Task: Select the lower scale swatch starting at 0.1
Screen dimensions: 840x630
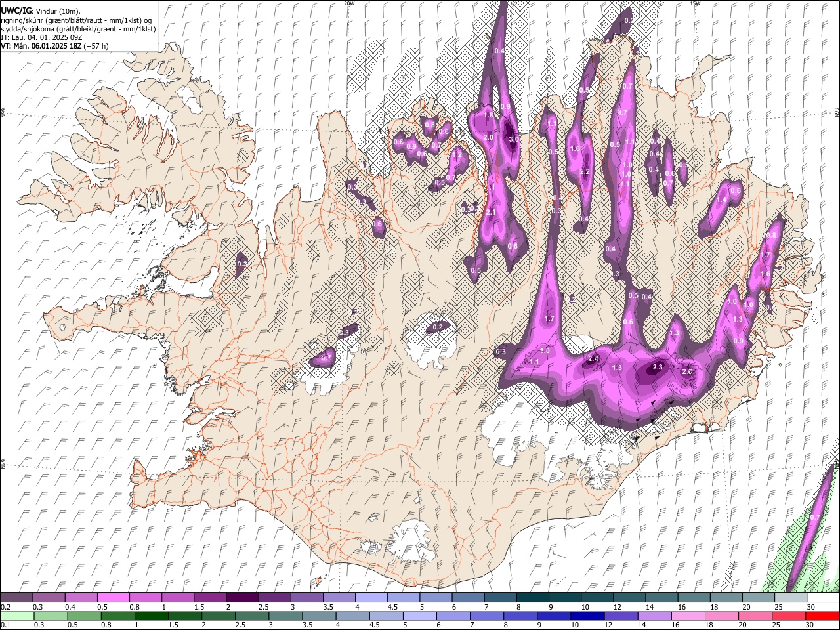Action: pos(16,616)
